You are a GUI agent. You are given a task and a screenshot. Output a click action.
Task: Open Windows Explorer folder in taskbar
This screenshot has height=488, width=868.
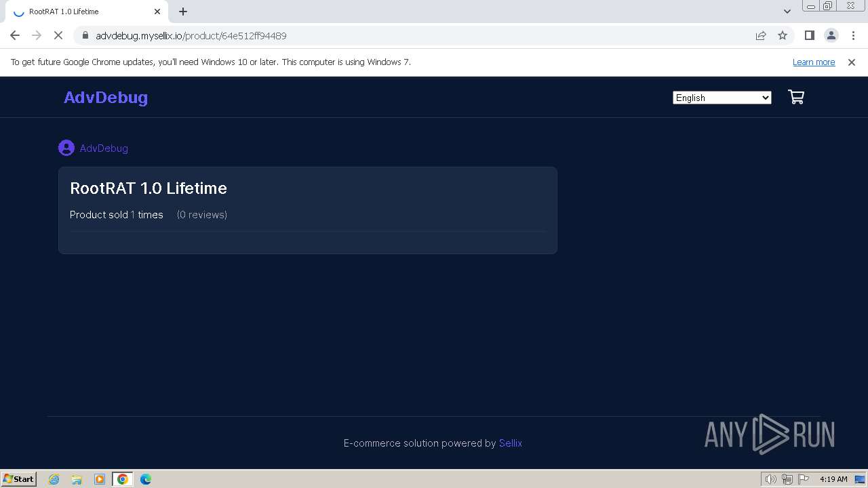click(x=77, y=479)
